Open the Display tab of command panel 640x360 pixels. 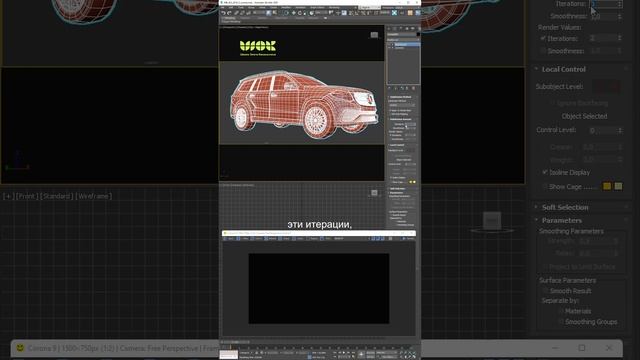[x=413, y=29]
